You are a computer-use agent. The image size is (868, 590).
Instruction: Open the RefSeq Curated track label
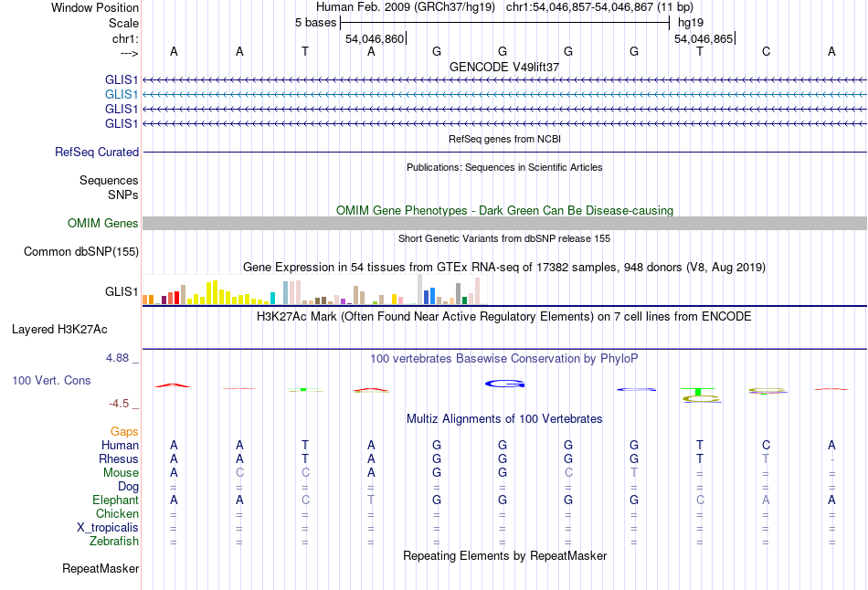pos(97,153)
